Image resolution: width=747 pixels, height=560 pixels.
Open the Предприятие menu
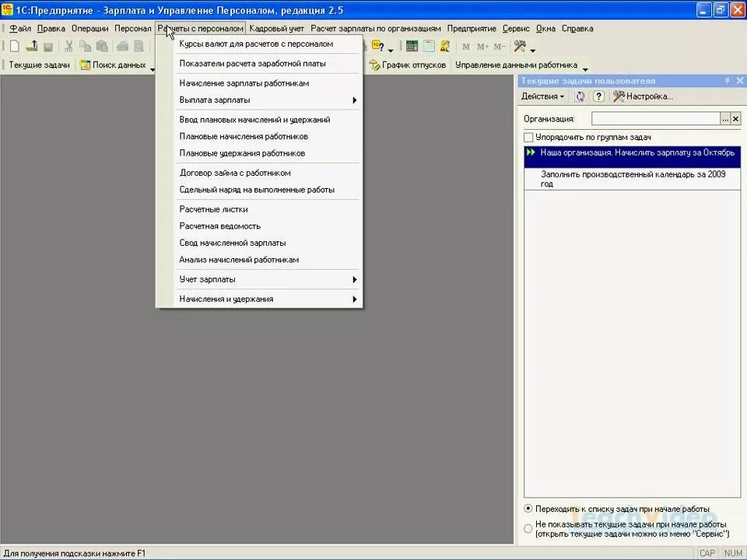(472, 29)
